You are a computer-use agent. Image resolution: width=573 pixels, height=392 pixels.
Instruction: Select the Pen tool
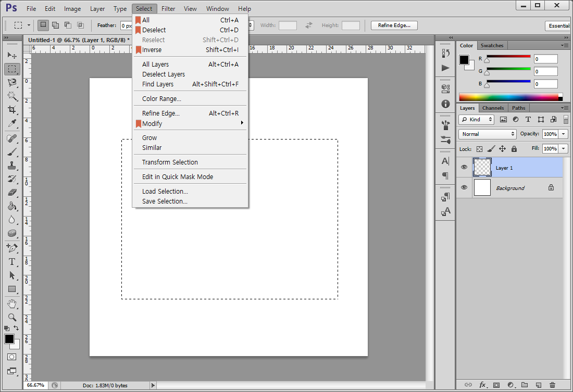coord(12,248)
